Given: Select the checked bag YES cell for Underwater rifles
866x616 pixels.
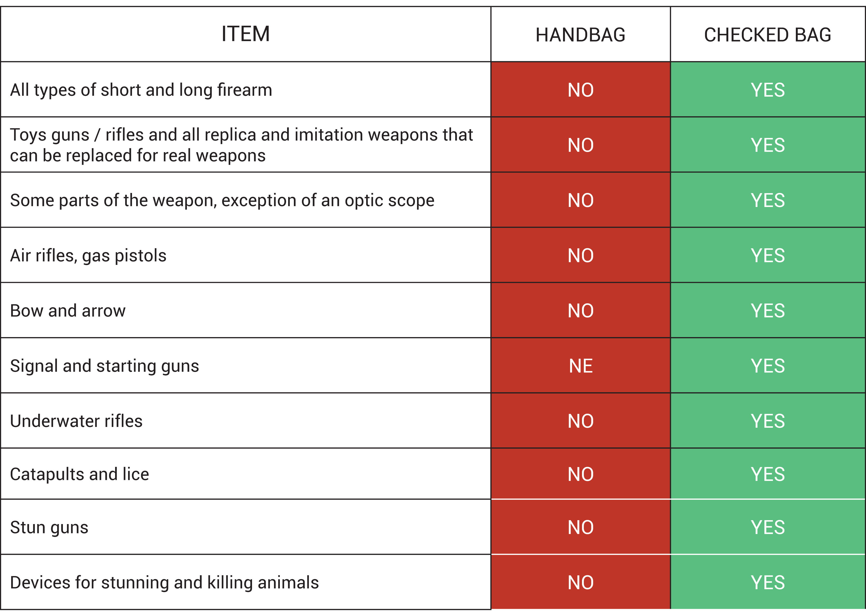Looking at the screenshot, I should (767, 421).
